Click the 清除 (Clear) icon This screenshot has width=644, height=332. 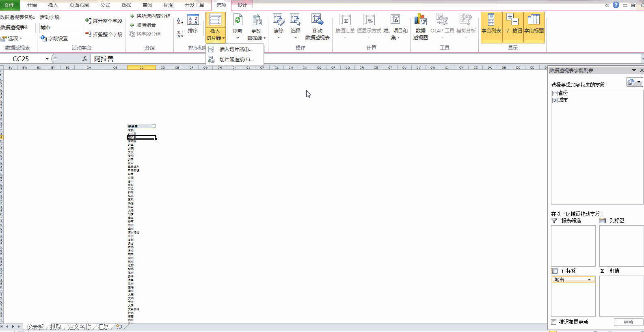279,20
